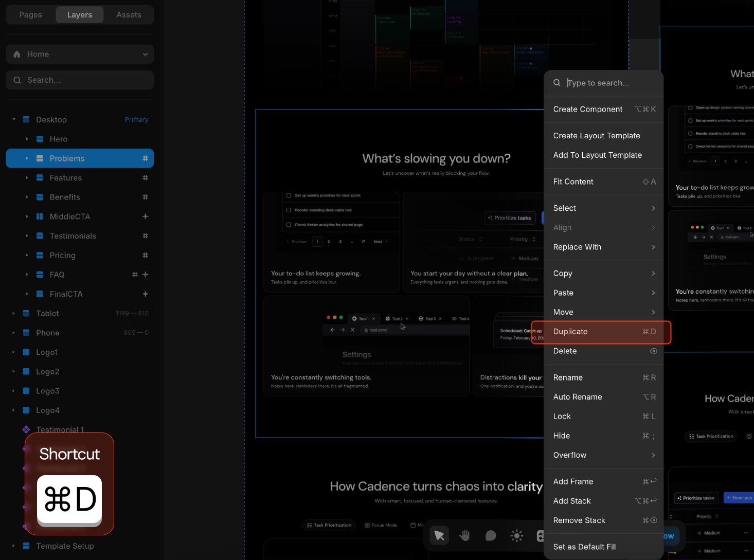Expand the Problems layer
The image size is (754, 560).
(x=27, y=158)
